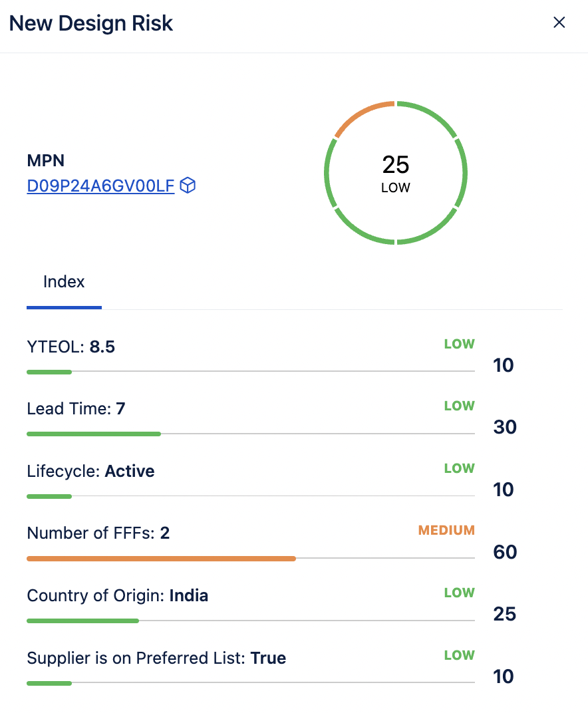Click the orange segment of the risk donut chart
Viewport: 588px width, 713px height.
click(363, 116)
